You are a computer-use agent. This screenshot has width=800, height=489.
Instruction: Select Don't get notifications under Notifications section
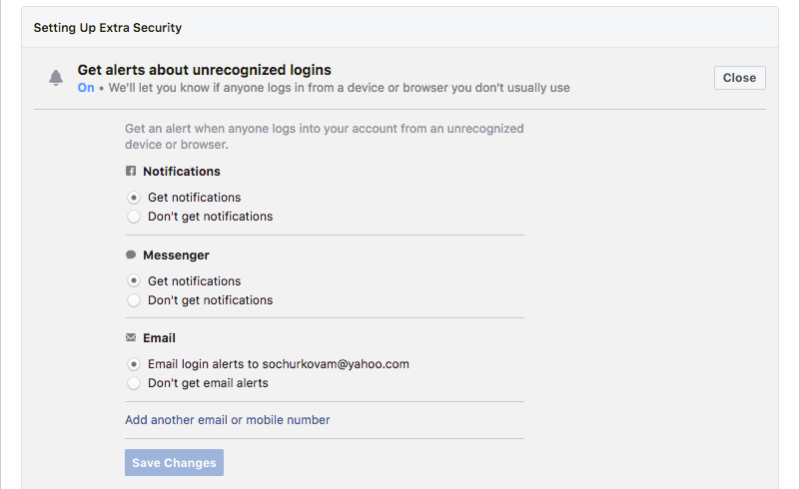134,216
